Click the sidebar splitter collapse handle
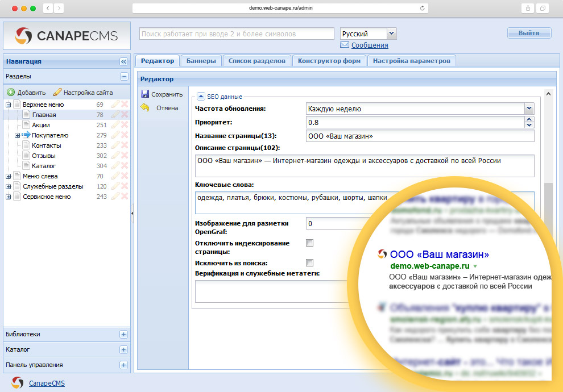Viewport: 563px width, 392px height. tap(132, 213)
